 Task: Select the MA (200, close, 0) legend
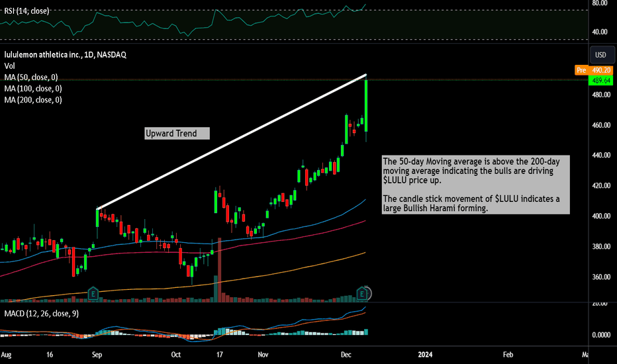pos(33,100)
